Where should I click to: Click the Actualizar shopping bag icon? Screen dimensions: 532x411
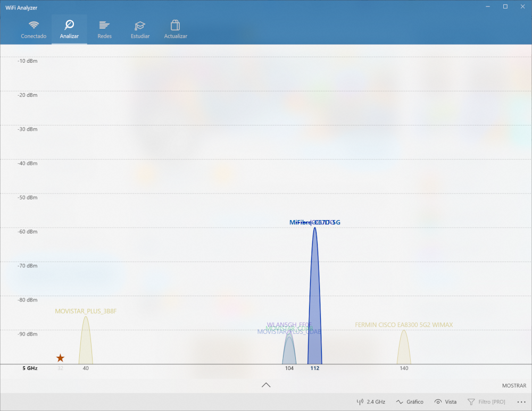[x=176, y=30]
